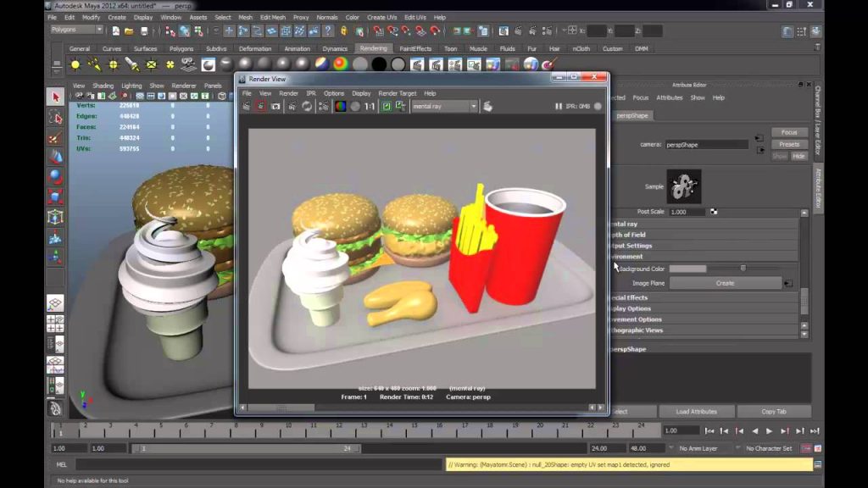The width and height of the screenshot is (868, 488).
Task: Toggle display alpha channel in Render View
Action: click(355, 106)
